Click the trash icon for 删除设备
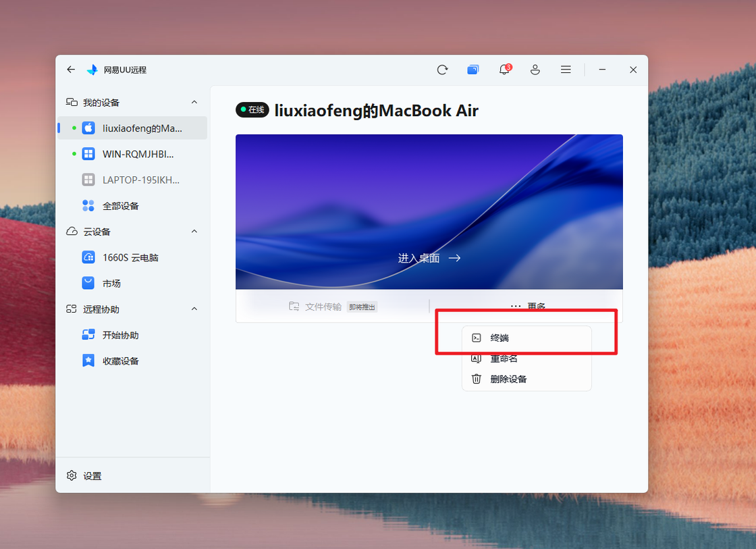The height and width of the screenshot is (549, 756). (x=477, y=379)
